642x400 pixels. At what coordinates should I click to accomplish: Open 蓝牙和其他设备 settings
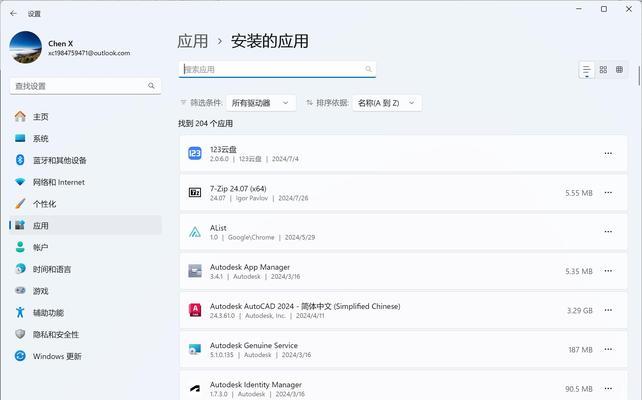(x=85, y=160)
